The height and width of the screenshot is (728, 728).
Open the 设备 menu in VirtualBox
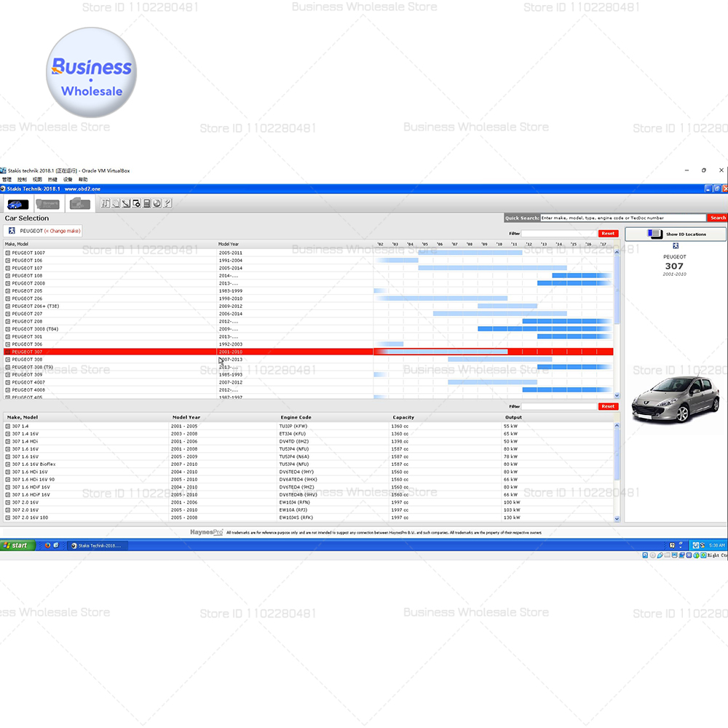pyautogui.click(x=68, y=179)
